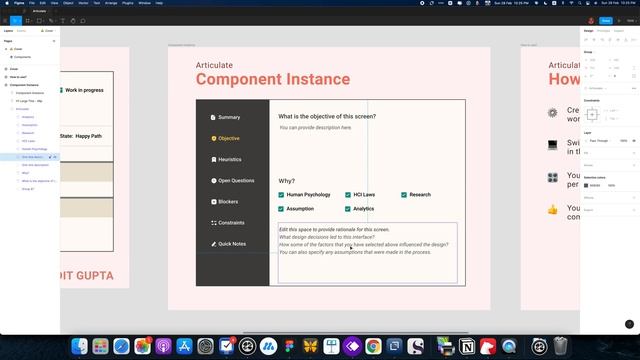The width and height of the screenshot is (640, 360).
Task: Select the Human Psychology layer
Action: [x=34, y=149]
